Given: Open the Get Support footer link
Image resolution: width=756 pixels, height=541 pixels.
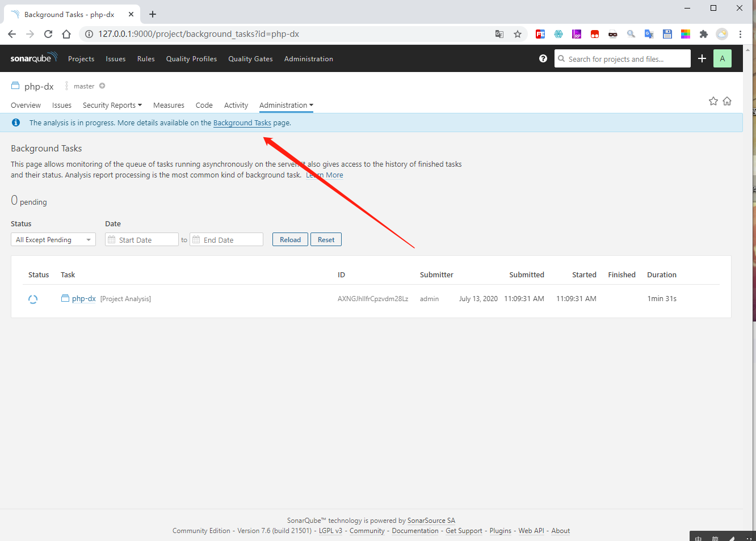Looking at the screenshot, I should tap(464, 531).
